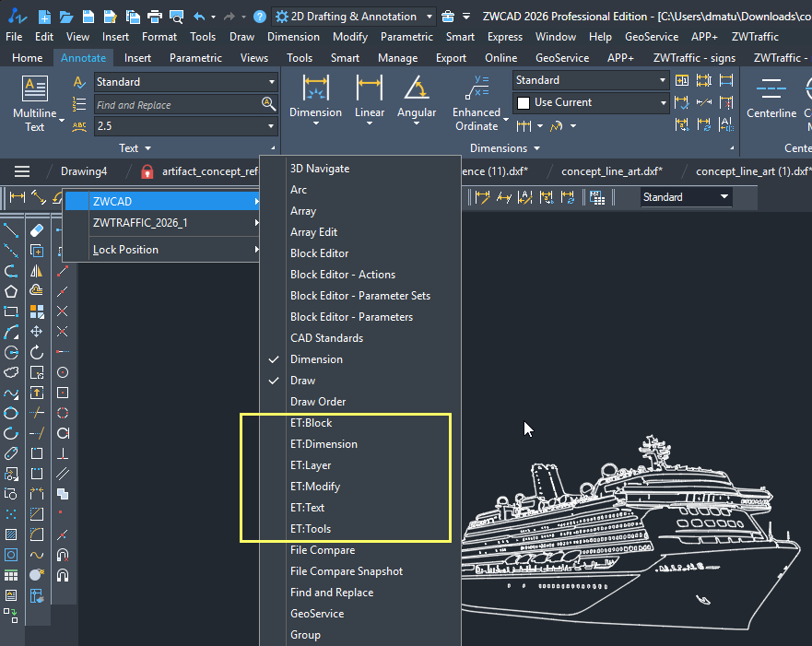Open the Format menu
This screenshot has width=812, height=646.
(159, 37)
